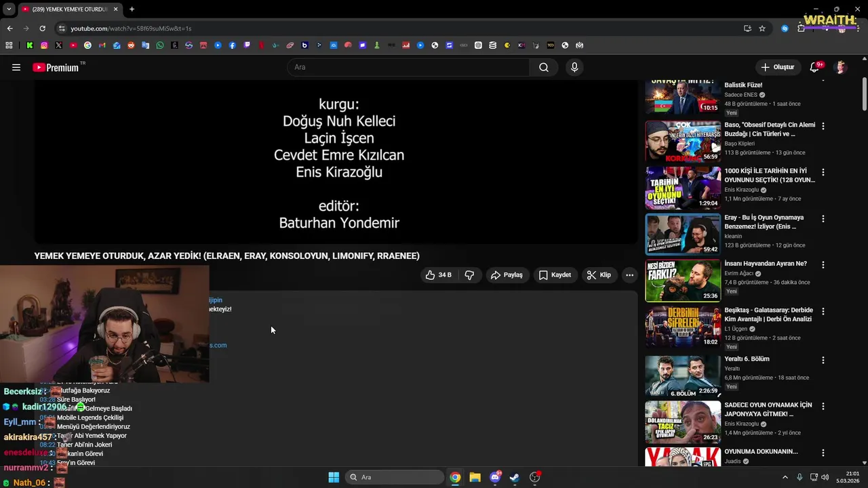Open Baso Obsesif Detaylı Cin Alemi title
The width and height of the screenshot is (868, 488).
tap(770, 129)
